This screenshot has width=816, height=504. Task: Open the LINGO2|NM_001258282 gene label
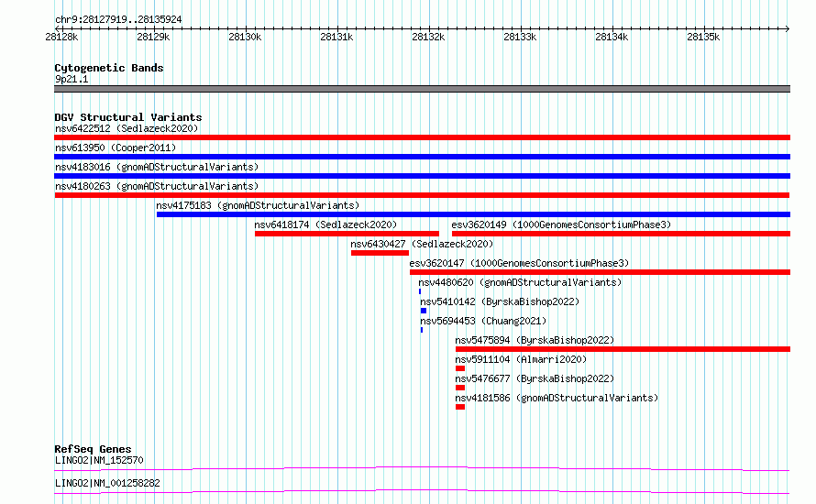tap(107, 483)
